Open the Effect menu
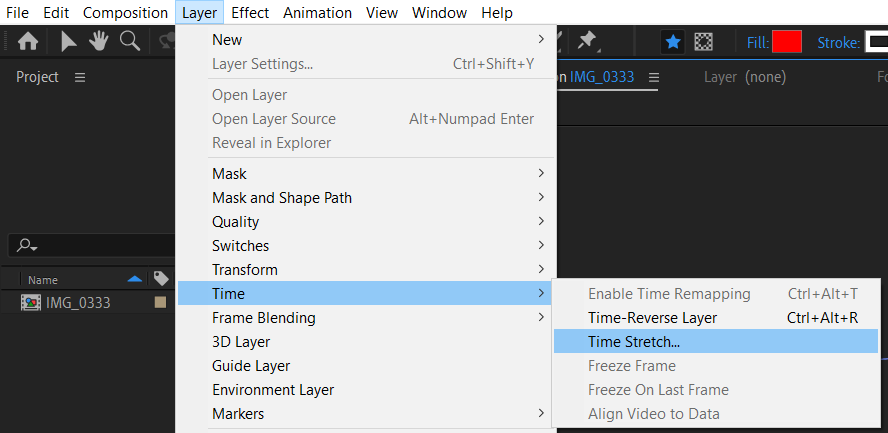This screenshot has height=433, width=888. click(x=250, y=12)
